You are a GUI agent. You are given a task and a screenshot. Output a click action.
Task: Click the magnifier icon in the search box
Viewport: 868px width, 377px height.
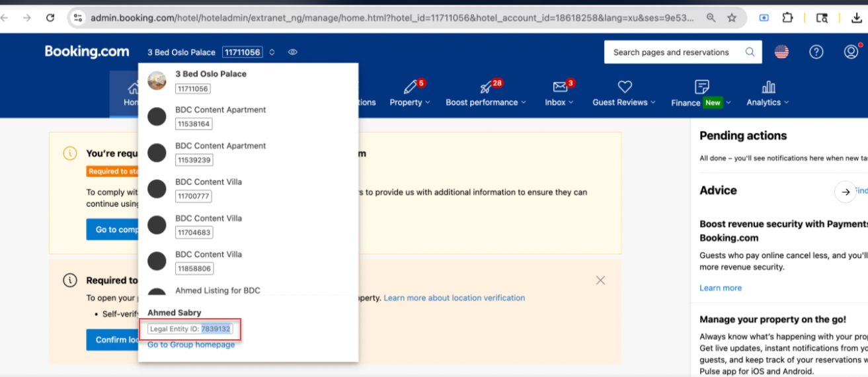pos(750,52)
